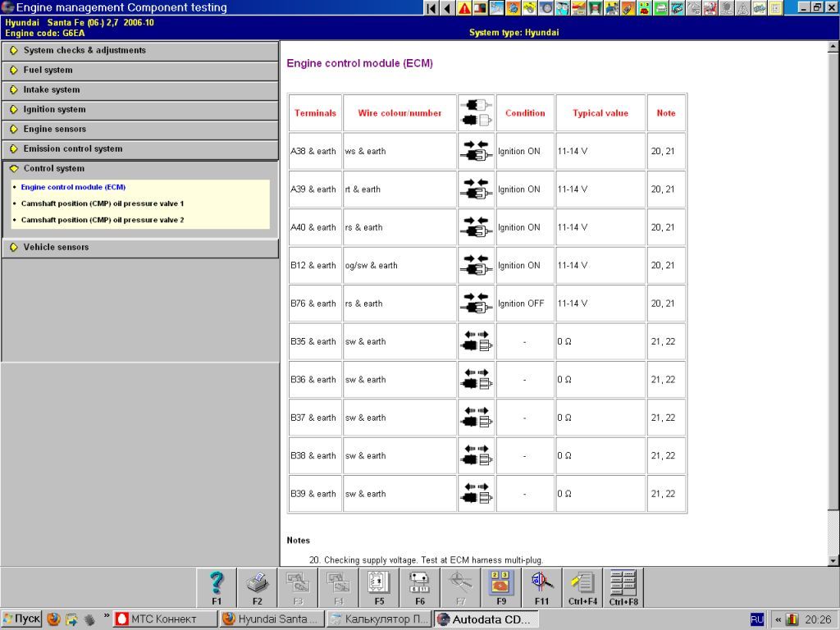
Task: Click the F9 toolbar icon
Action: (x=500, y=582)
